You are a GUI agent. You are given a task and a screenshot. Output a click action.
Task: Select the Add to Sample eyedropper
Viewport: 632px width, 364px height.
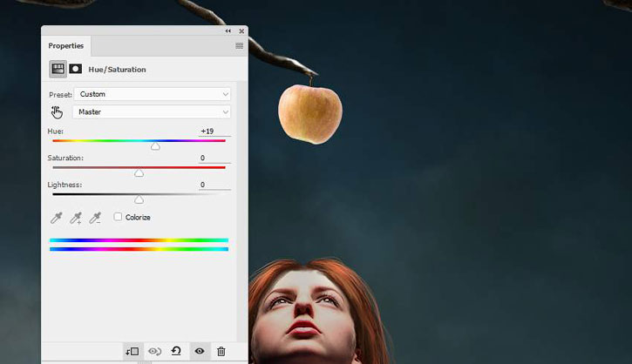[75, 218]
